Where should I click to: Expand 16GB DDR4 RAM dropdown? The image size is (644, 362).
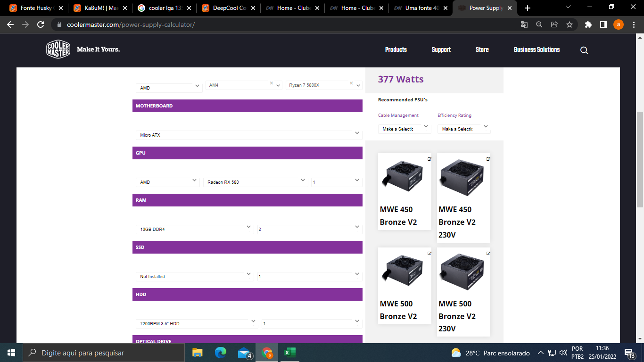point(195,229)
